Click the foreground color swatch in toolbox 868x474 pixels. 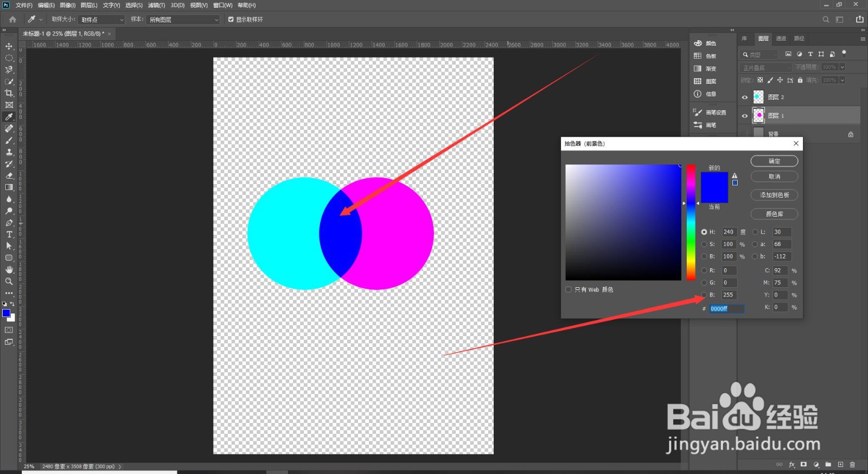coord(6,313)
